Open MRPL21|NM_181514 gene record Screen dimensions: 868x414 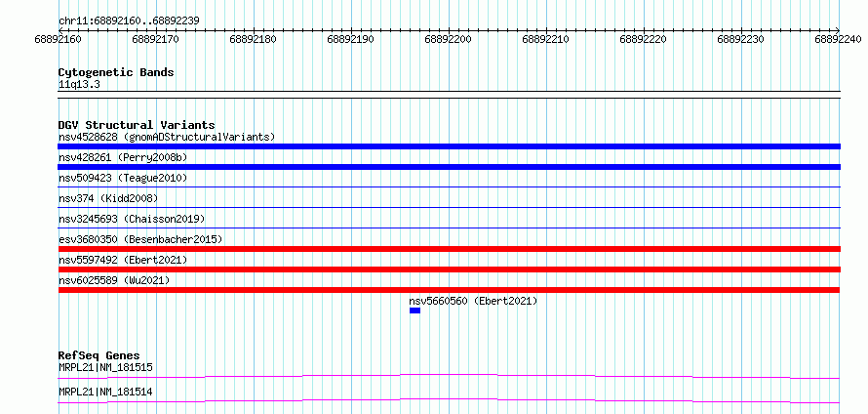tap(105, 393)
